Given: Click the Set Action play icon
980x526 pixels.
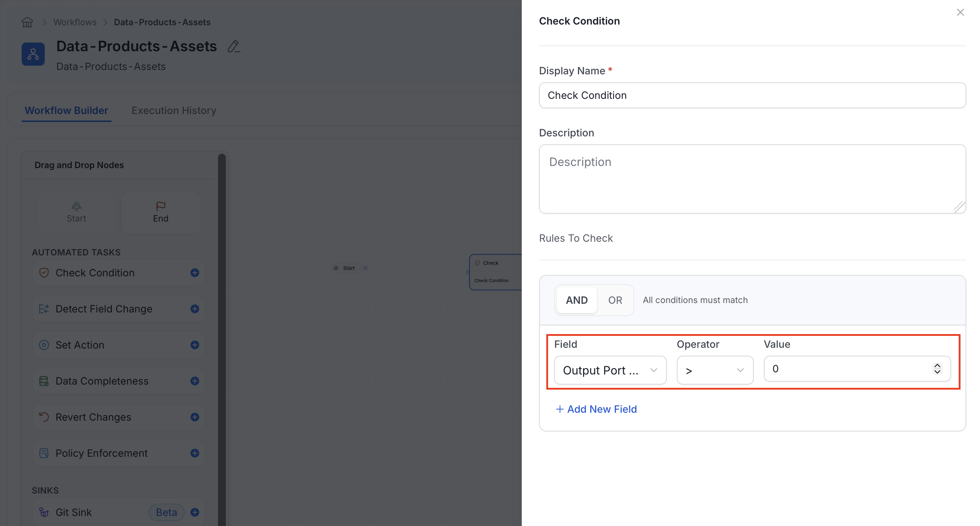Looking at the screenshot, I should point(44,345).
